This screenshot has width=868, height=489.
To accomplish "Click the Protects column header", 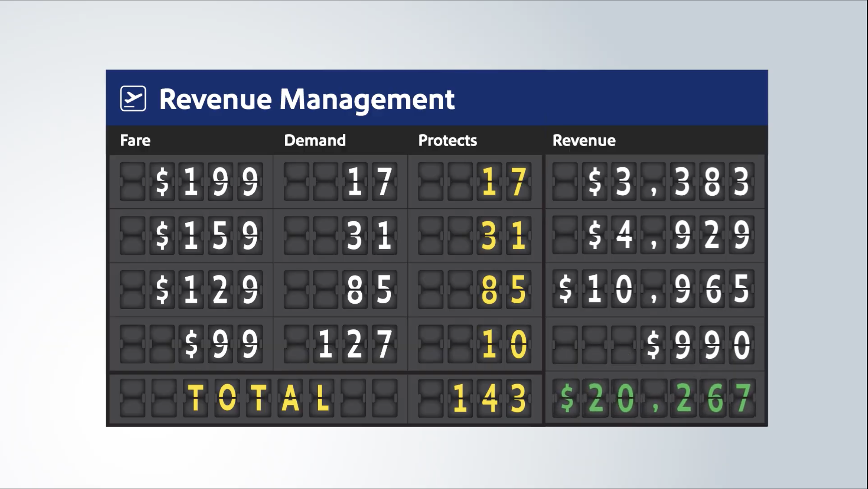I will coord(447,140).
